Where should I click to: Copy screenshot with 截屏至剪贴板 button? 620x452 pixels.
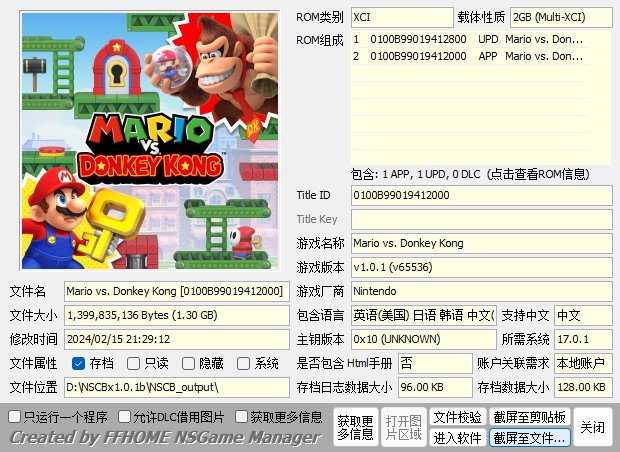click(529, 417)
